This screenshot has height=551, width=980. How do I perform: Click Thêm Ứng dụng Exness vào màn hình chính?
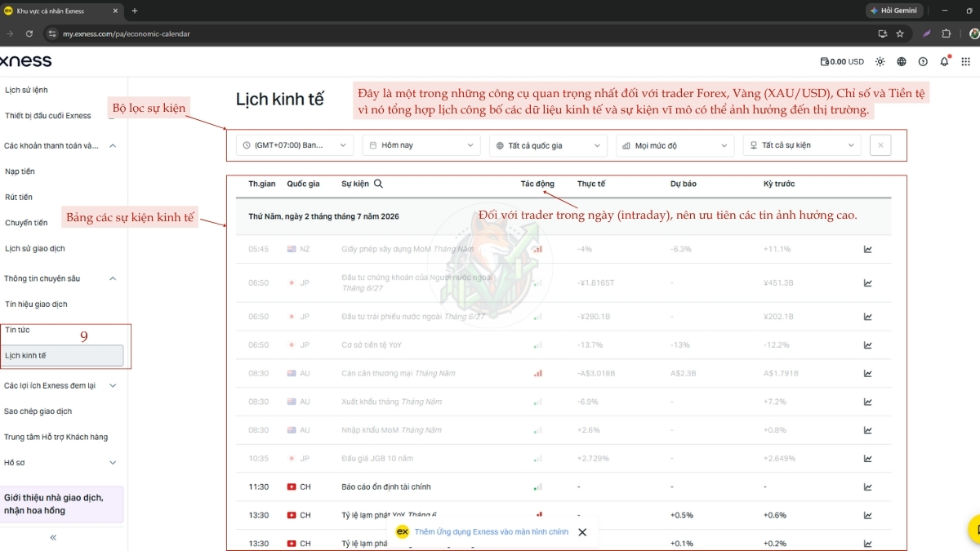tap(491, 532)
